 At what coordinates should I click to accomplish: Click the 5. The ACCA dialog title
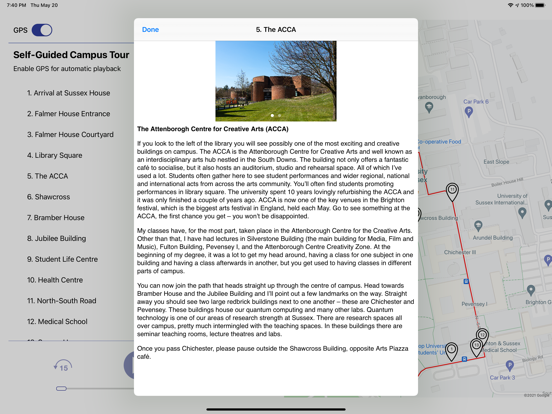click(x=276, y=30)
